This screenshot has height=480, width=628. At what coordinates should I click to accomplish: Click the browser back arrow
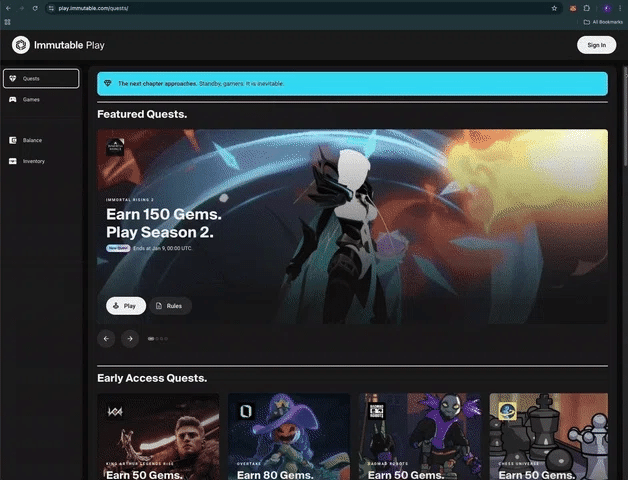click(8, 8)
